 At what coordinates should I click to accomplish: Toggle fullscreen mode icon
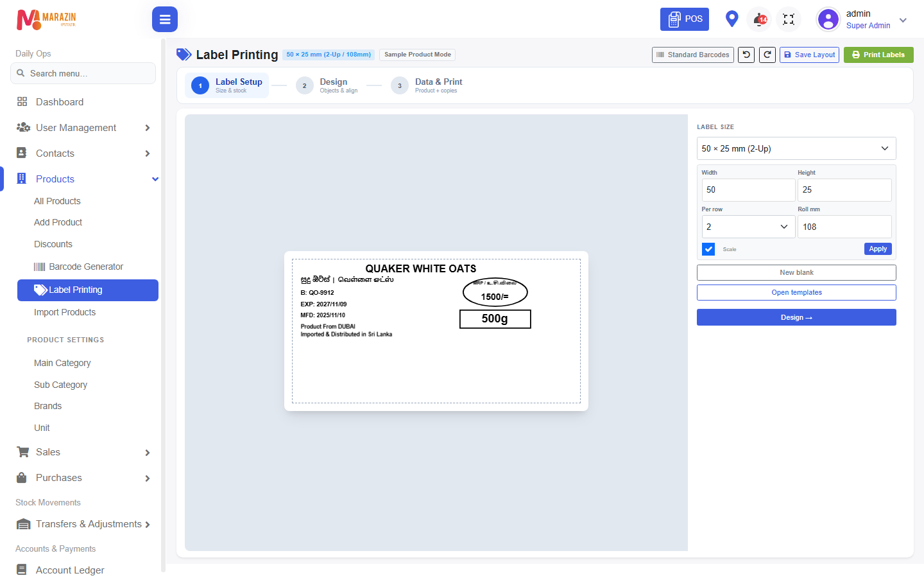pyautogui.click(x=789, y=19)
